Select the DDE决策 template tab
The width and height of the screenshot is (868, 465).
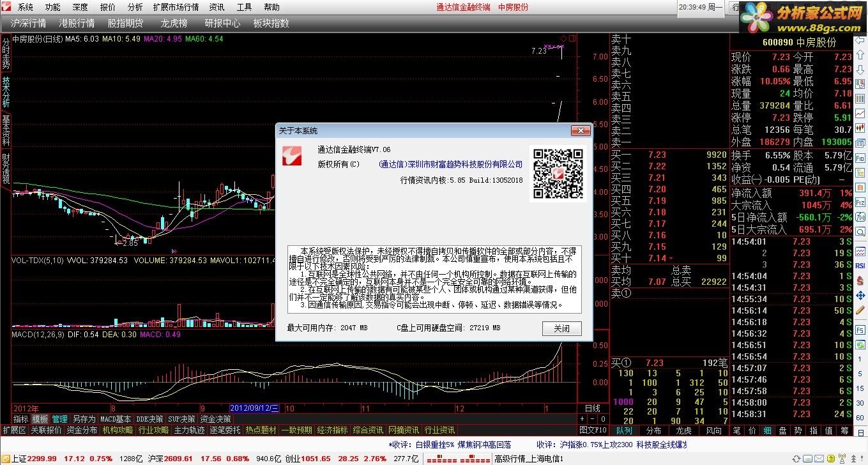(x=149, y=419)
